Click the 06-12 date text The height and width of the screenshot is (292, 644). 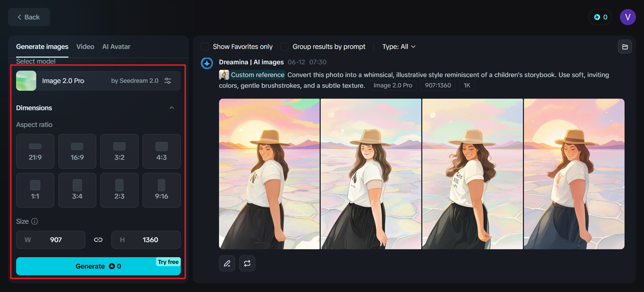point(297,62)
